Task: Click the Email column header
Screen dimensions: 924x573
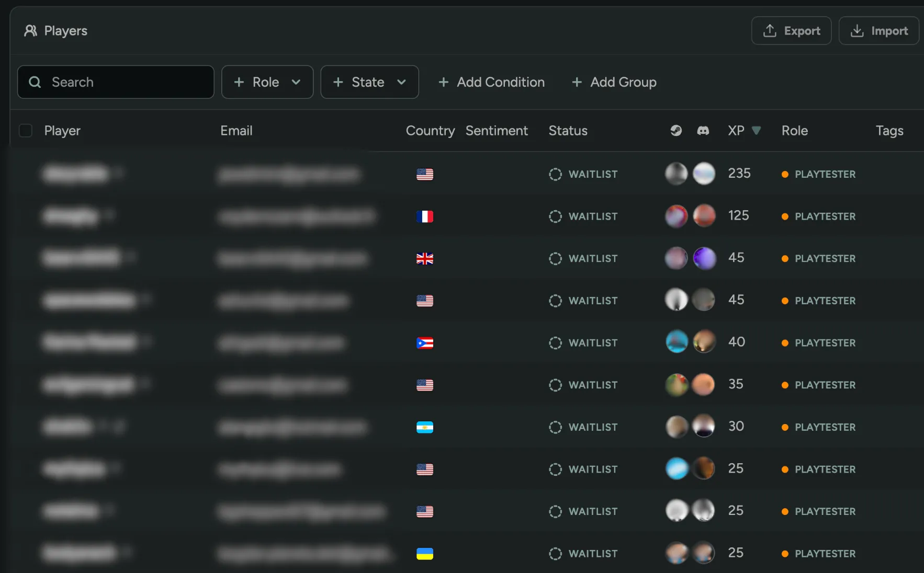Action: coord(236,131)
